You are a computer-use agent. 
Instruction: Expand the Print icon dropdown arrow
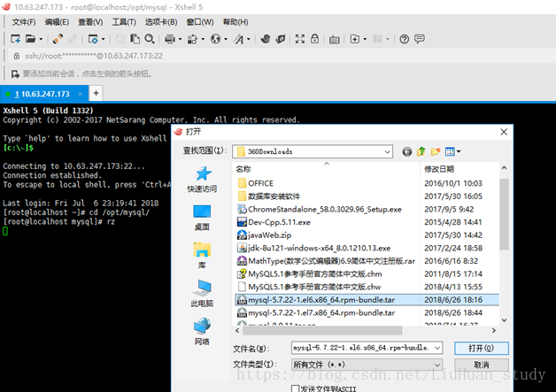coord(180,39)
